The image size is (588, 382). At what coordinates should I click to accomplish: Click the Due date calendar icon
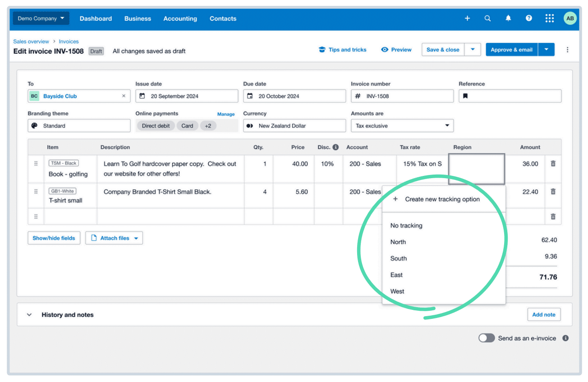point(250,96)
